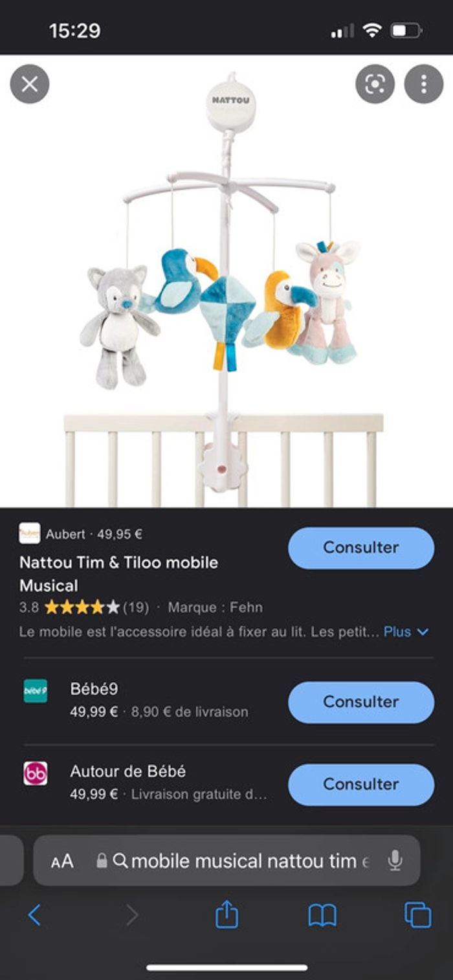Viewport: 453px width, 980px height.
Task: Open the three-dot more options menu
Action: [424, 84]
